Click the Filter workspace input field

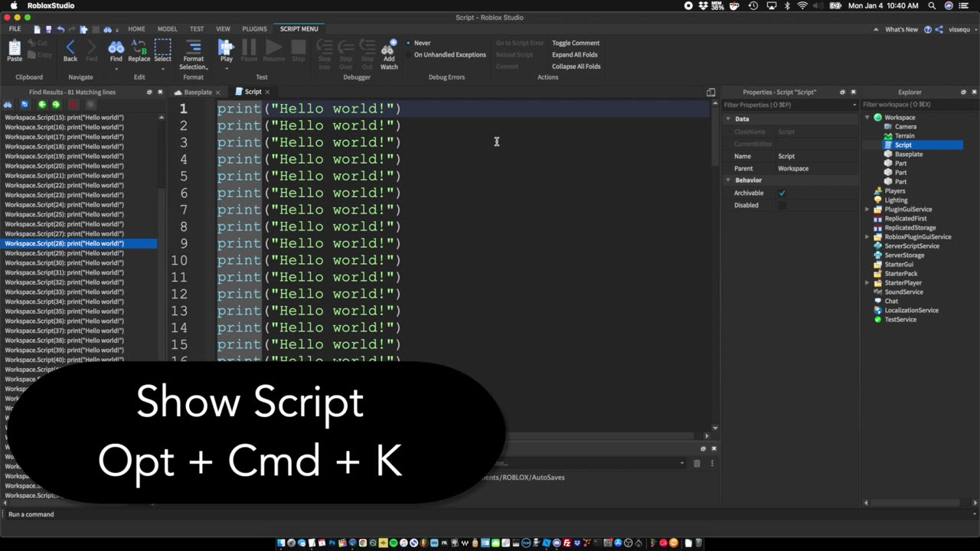point(919,105)
